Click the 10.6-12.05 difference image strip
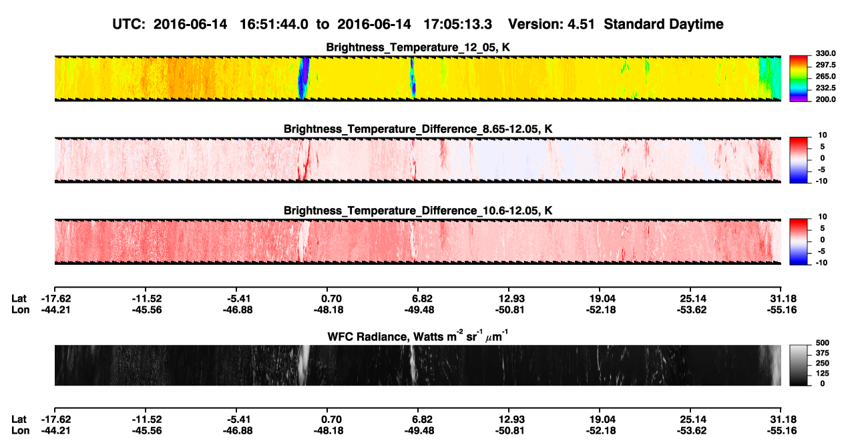The image size is (868, 445). [417, 242]
